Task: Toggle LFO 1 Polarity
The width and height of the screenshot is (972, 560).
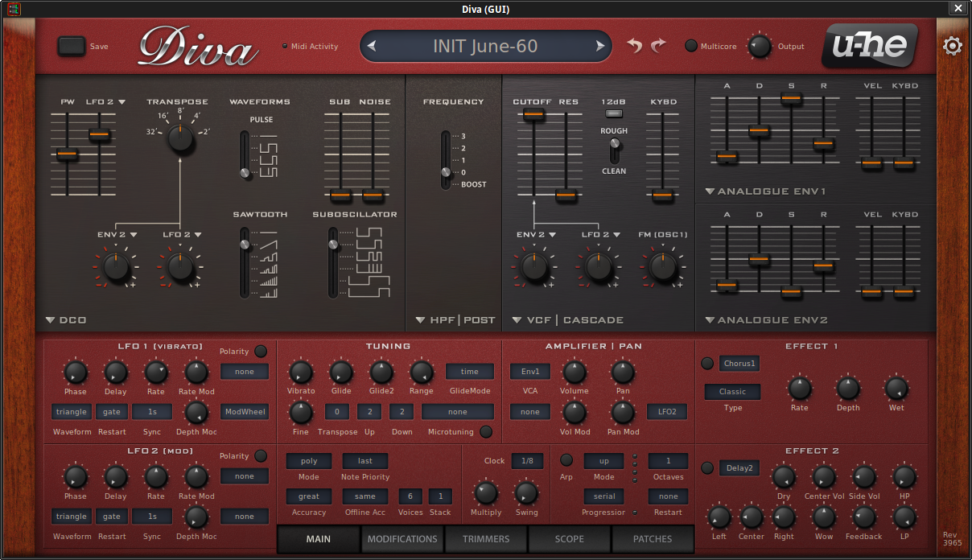Action: click(x=261, y=352)
